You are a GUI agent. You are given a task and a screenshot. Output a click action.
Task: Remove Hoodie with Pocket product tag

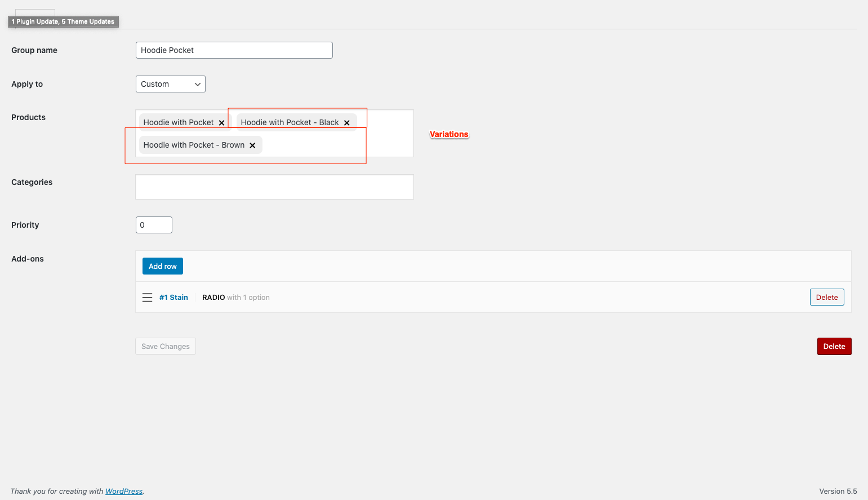pos(221,123)
